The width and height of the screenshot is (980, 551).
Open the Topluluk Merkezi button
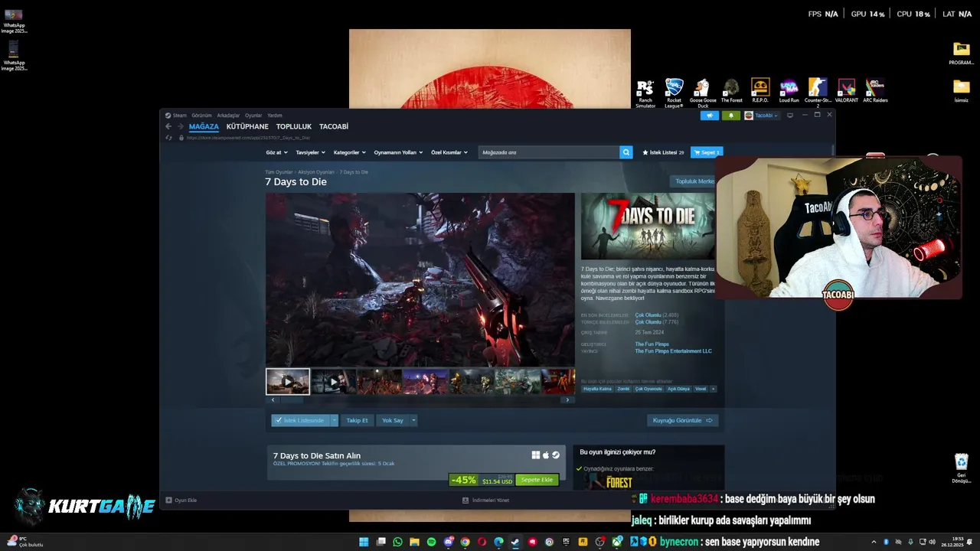(x=693, y=181)
